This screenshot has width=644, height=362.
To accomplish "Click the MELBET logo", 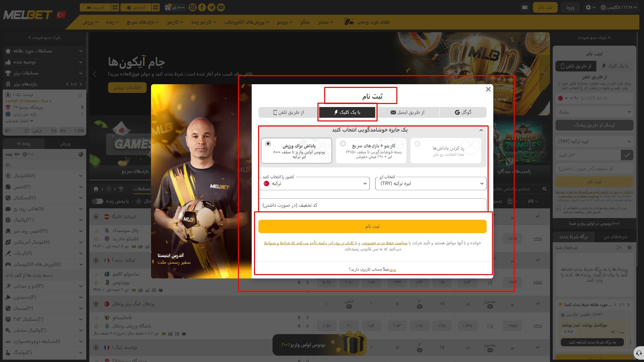I will pos(28,15).
